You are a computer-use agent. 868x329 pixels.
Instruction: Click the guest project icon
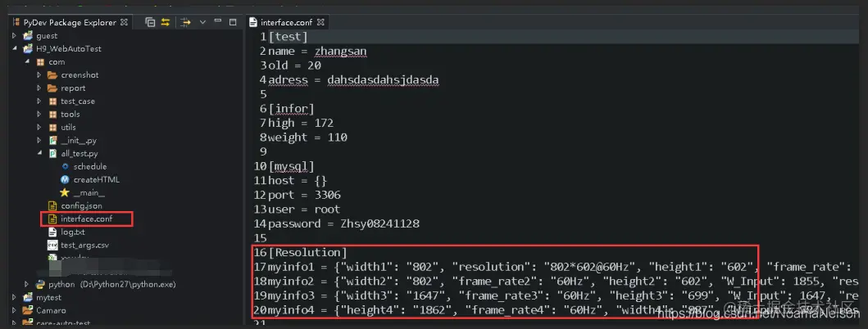click(28, 36)
